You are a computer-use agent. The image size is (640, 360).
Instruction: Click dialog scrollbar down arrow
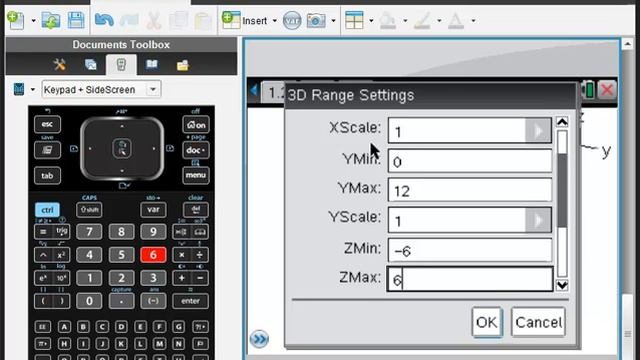pyautogui.click(x=562, y=285)
